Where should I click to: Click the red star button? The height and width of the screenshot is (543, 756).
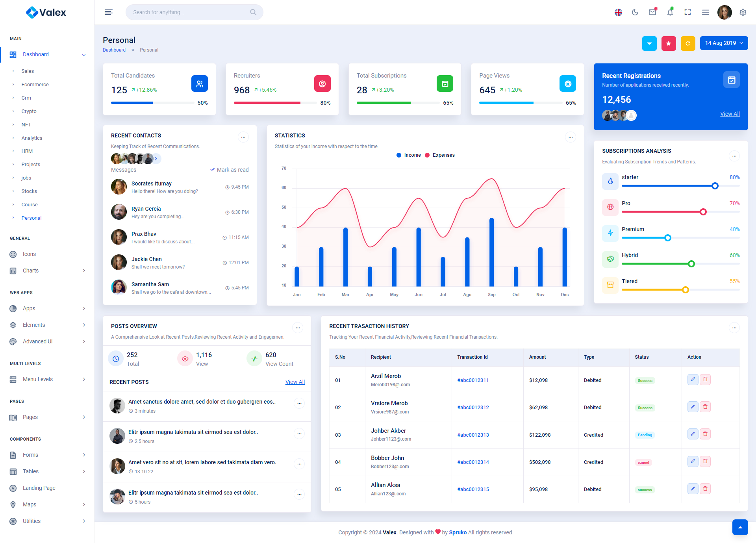[668, 43]
